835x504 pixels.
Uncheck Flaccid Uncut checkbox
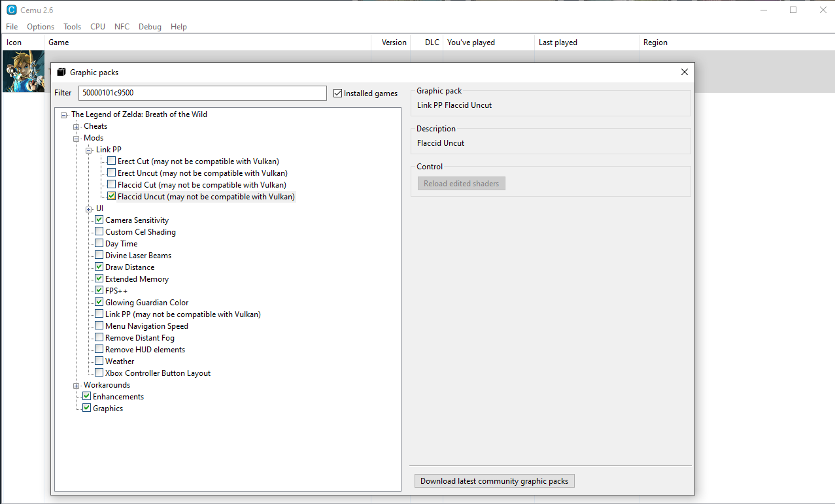112,196
